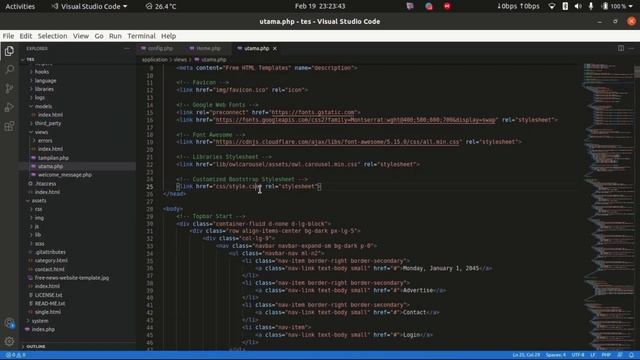
Task: Open the Manage gear icon
Action: point(9,341)
